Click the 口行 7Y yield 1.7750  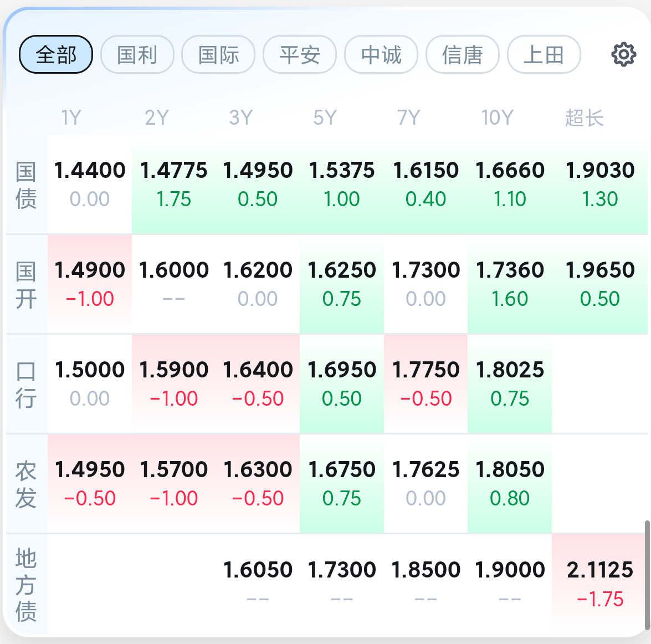coord(426,384)
